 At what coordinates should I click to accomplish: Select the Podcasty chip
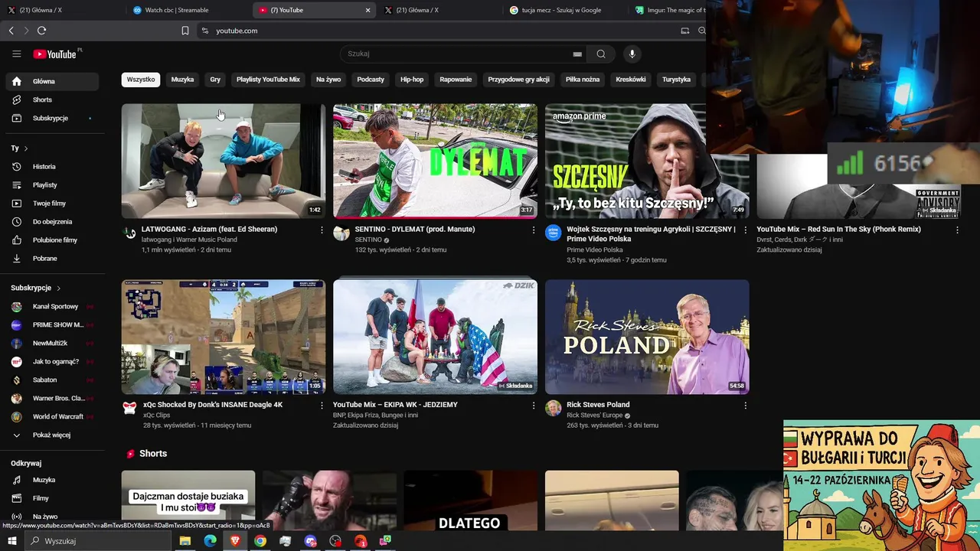371,80
